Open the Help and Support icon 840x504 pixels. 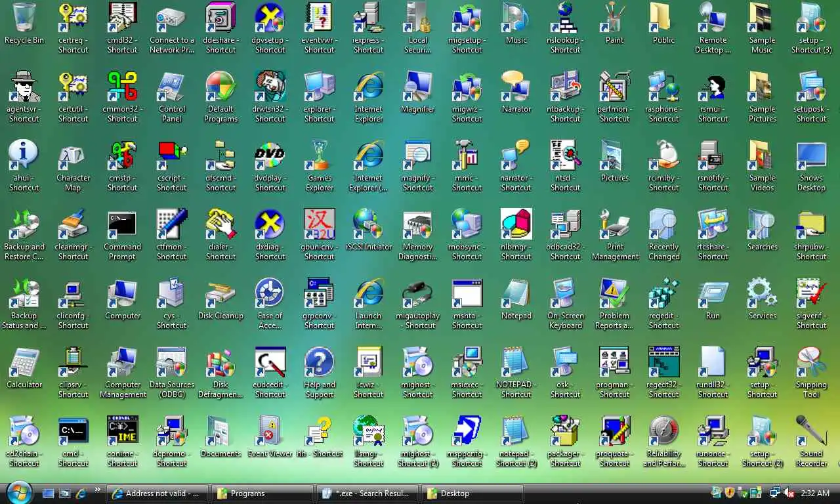[x=319, y=373]
